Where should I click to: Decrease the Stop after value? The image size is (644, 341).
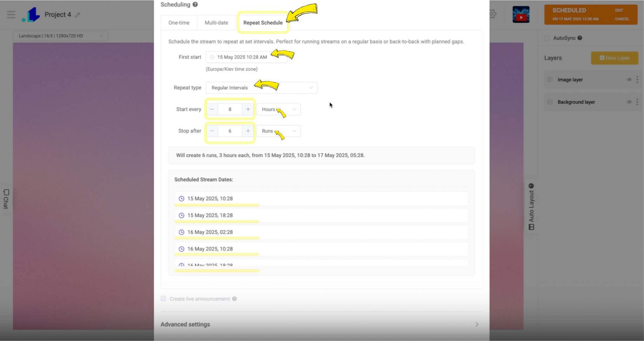click(212, 131)
